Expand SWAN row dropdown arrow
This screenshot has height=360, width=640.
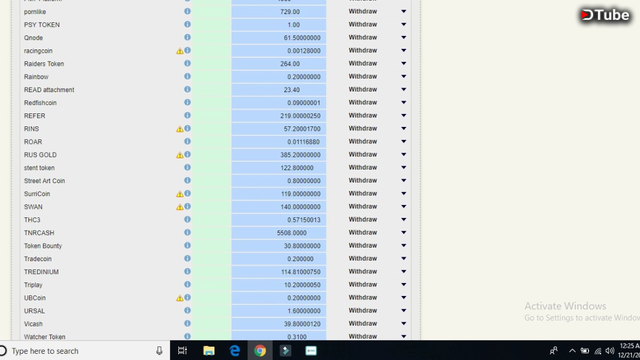click(x=404, y=207)
